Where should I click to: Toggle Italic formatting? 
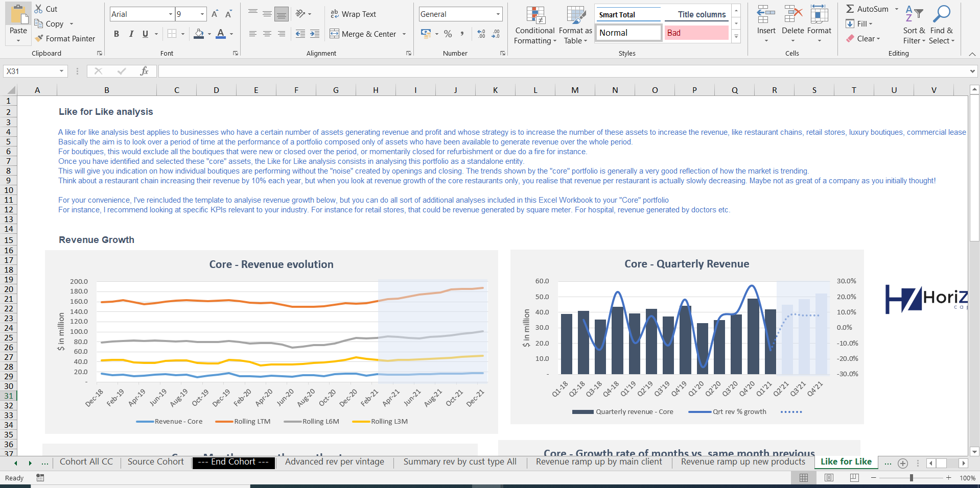[x=131, y=34]
